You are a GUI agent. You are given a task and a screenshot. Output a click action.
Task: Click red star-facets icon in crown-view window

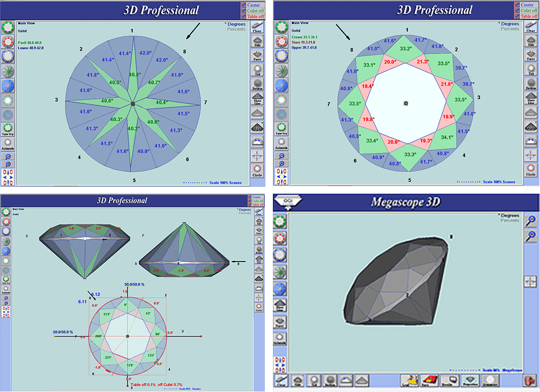point(281,42)
